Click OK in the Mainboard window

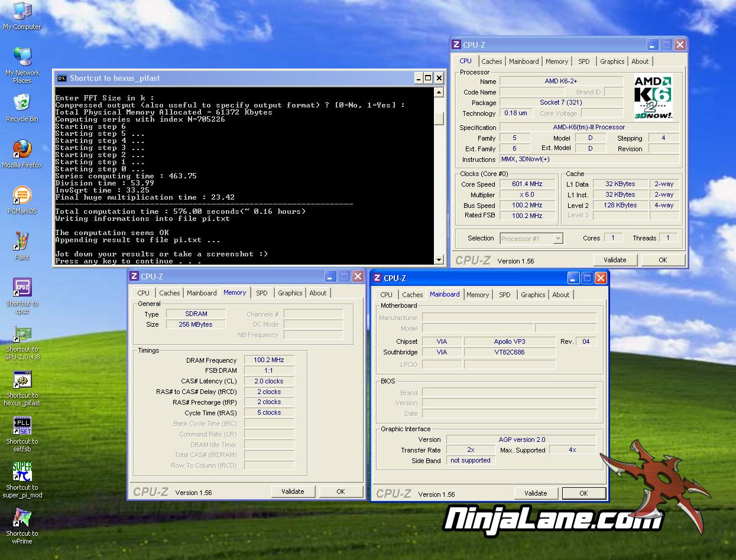tap(583, 493)
